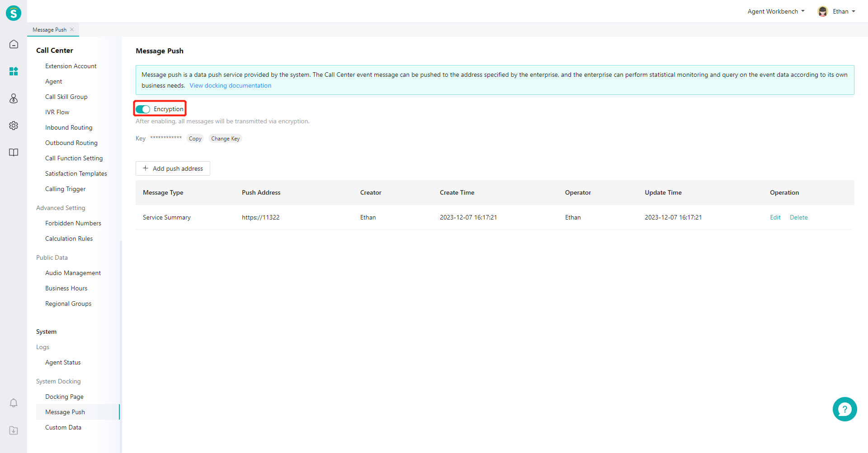Click the green S logo icon
The height and width of the screenshot is (453, 868).
(x=14, y=13)
